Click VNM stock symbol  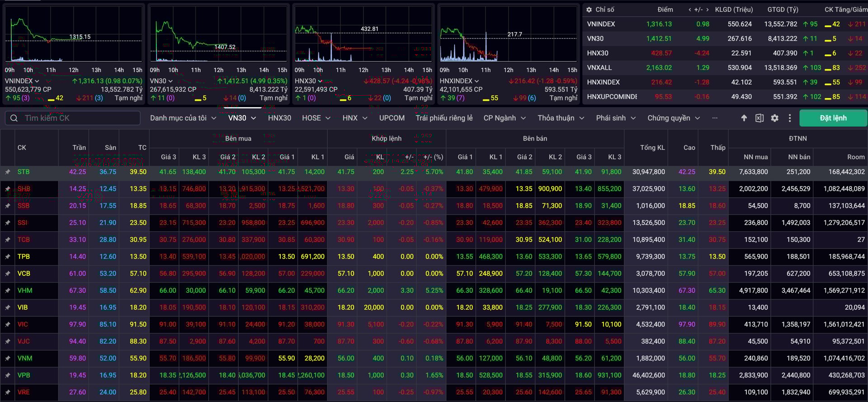click(25, 358)
